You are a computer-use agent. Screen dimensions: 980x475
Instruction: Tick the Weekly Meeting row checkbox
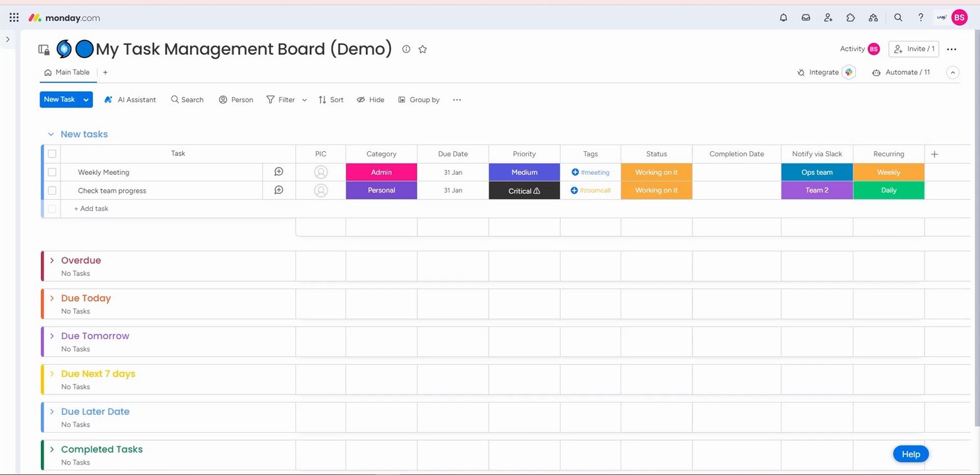click(52, 172)
